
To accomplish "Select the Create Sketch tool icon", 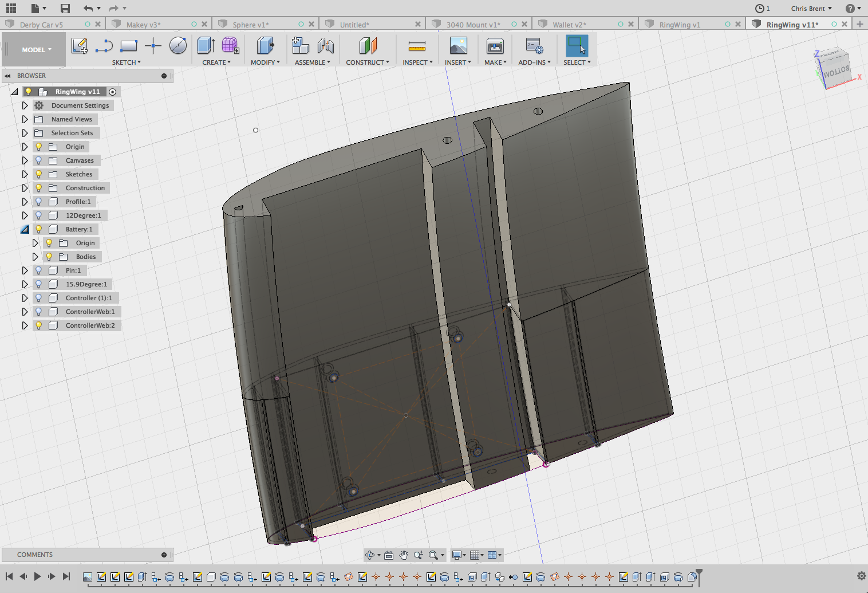I will 79,46.
